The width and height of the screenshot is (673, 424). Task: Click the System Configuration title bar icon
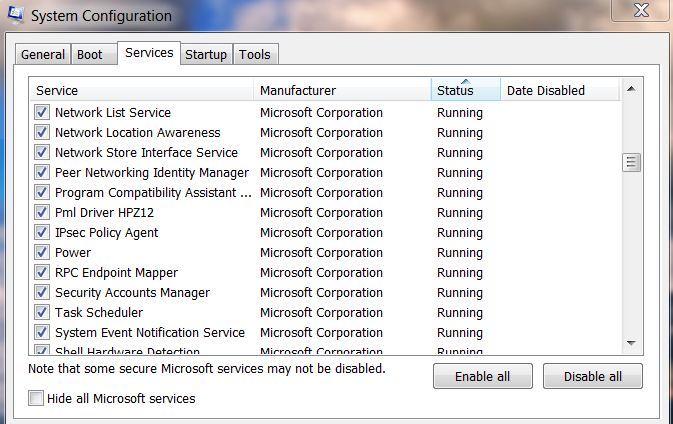coord(17,16)
